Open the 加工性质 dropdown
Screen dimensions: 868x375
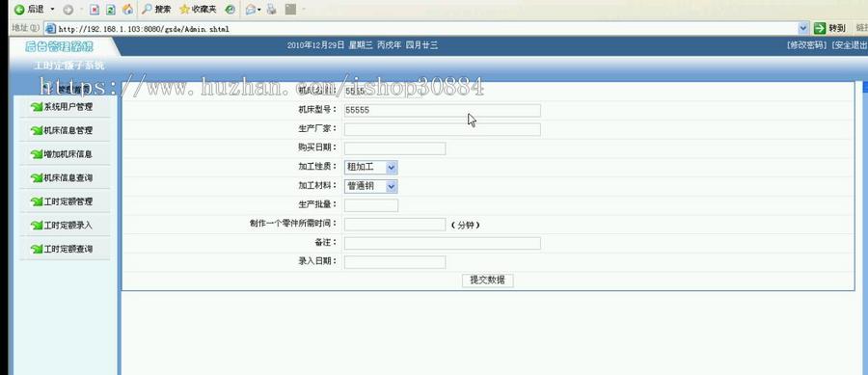tap(370, 167)
